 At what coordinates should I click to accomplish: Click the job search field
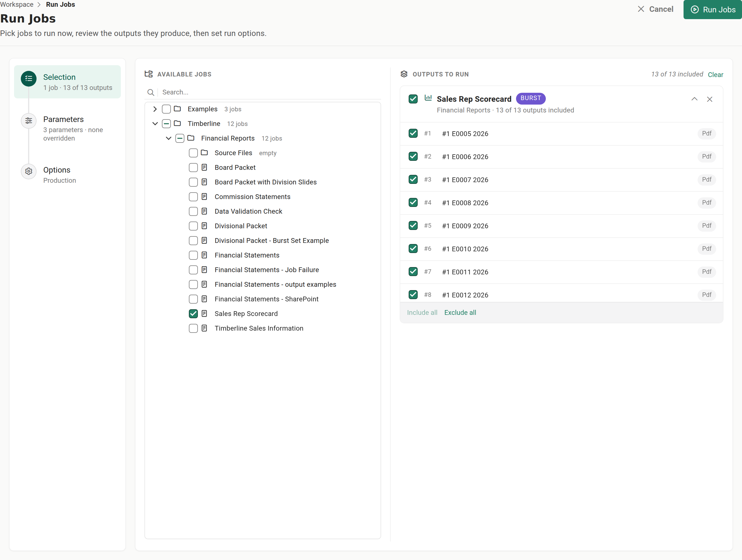click(263, 92)
